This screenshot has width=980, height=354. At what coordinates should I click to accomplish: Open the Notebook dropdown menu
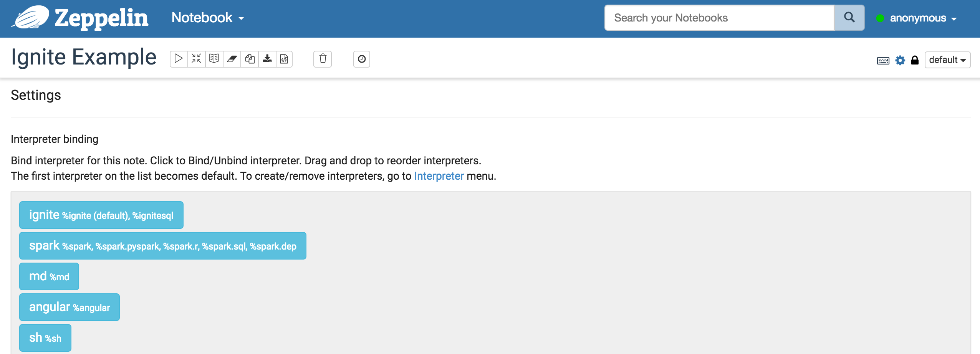coord(208,18)
